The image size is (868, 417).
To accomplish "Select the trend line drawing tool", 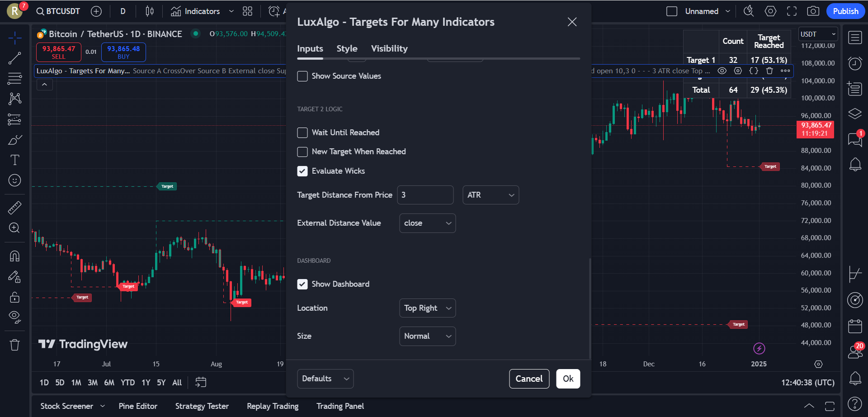I will (14, 58).
